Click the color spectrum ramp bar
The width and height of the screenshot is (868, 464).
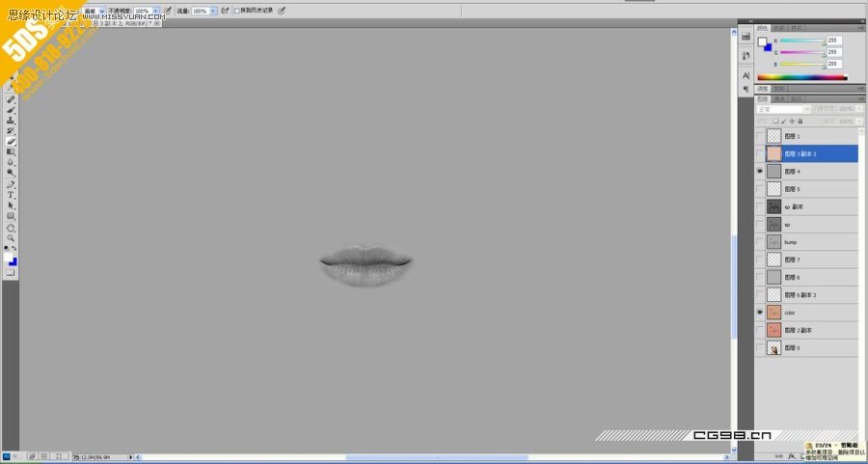(x=802, y=77)
